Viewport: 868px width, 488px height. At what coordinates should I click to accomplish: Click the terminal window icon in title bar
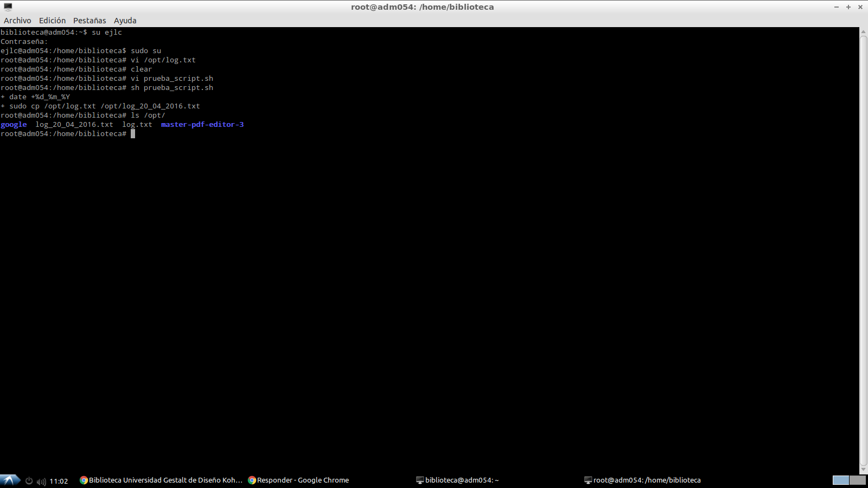(x=8, y=7)
